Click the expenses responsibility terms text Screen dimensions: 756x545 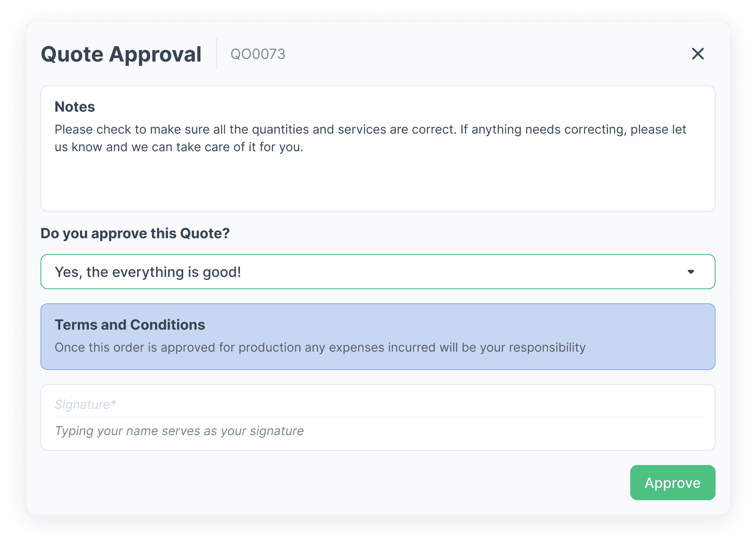(320, 347)
